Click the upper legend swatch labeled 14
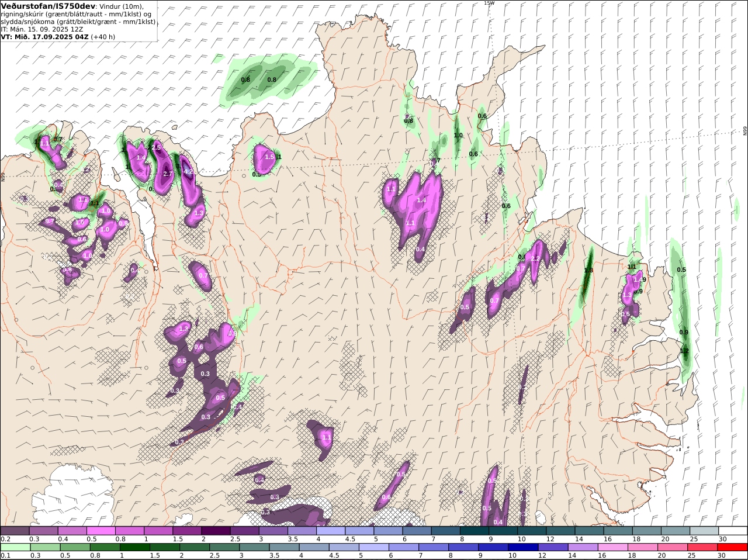Image resolution: width=748 pixels, height=560 pixels. (x=590, y=530)
